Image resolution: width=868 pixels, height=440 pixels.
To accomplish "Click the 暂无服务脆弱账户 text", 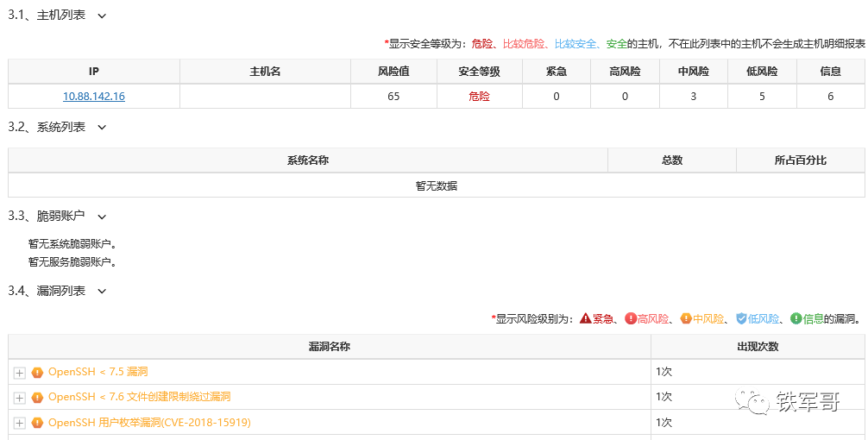I will point(72,261).
